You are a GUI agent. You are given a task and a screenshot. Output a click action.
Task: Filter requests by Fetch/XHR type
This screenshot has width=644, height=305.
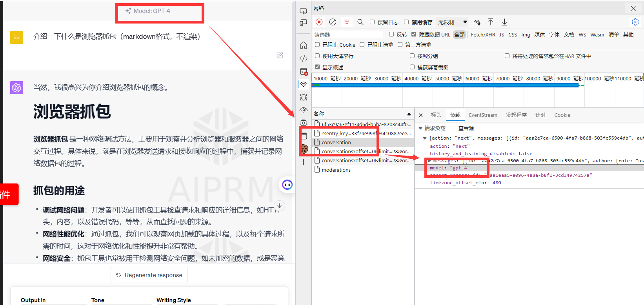483,34
